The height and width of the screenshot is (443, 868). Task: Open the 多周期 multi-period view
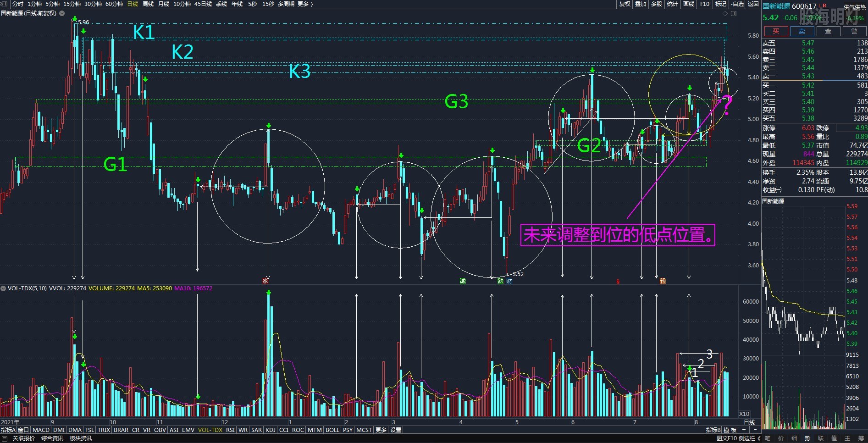pos(286,4)
